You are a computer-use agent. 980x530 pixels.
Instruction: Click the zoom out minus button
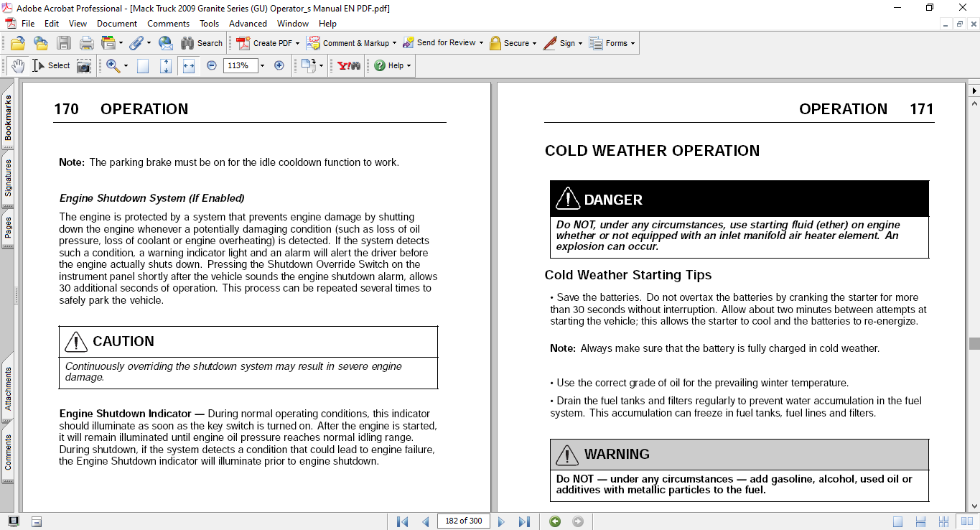click(211, 65)
